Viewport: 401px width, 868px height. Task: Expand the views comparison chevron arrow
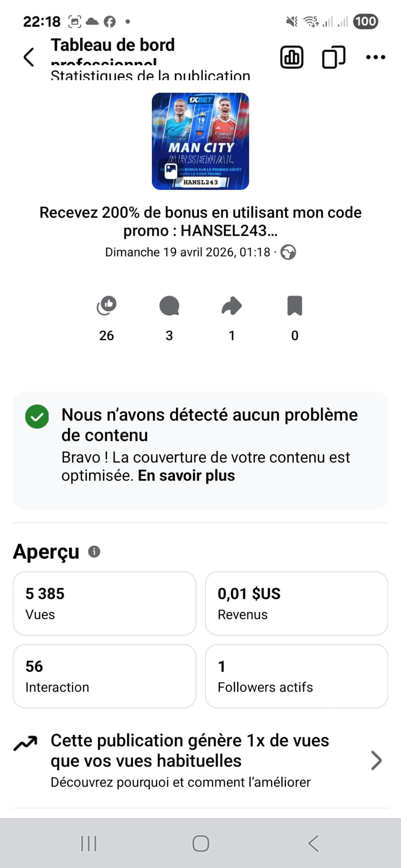[376, 760]
